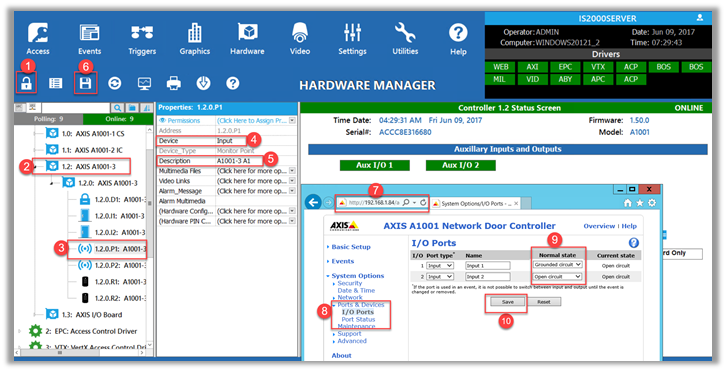Edit the Input 1 name field
726x372 pixels.
click(488, 265)
